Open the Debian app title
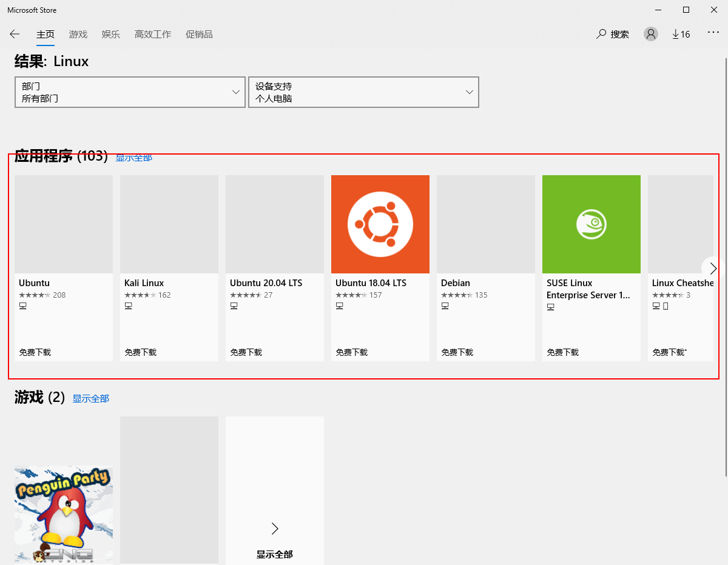Screen dimensions: 728x565 [x=456, y=283]
